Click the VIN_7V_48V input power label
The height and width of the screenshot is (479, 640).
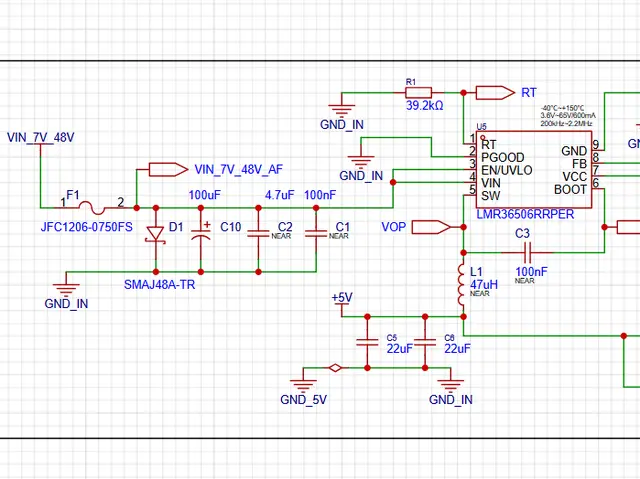point(41,137)
